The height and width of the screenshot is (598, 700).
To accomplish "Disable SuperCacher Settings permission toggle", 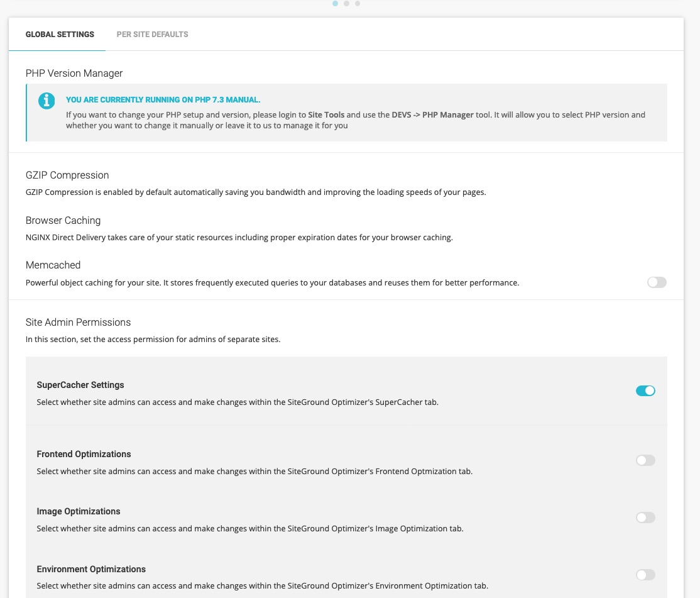I will pyautogui.click(x=645, y=390).
